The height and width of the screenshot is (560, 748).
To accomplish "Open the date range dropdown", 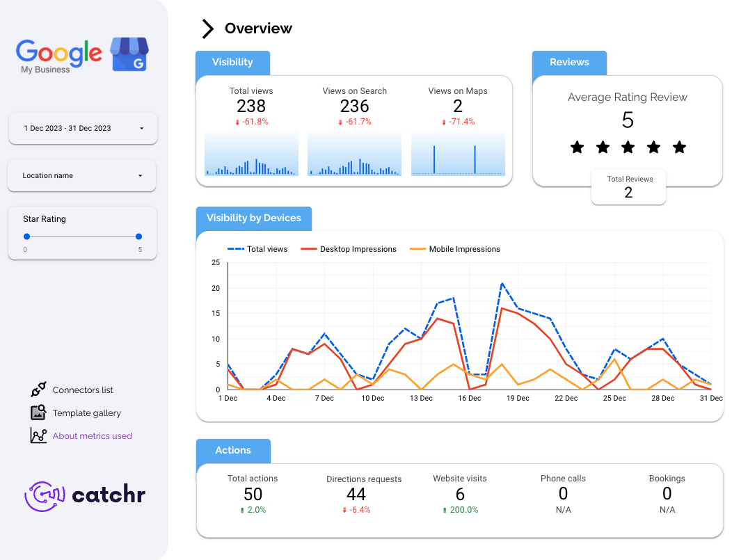I will (x=83, y=129).
